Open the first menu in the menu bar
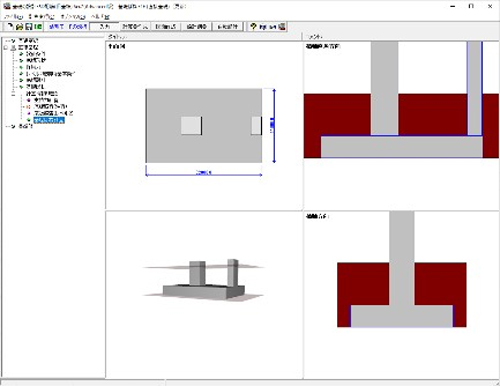The image size is (500, 386). coord(13,16)
